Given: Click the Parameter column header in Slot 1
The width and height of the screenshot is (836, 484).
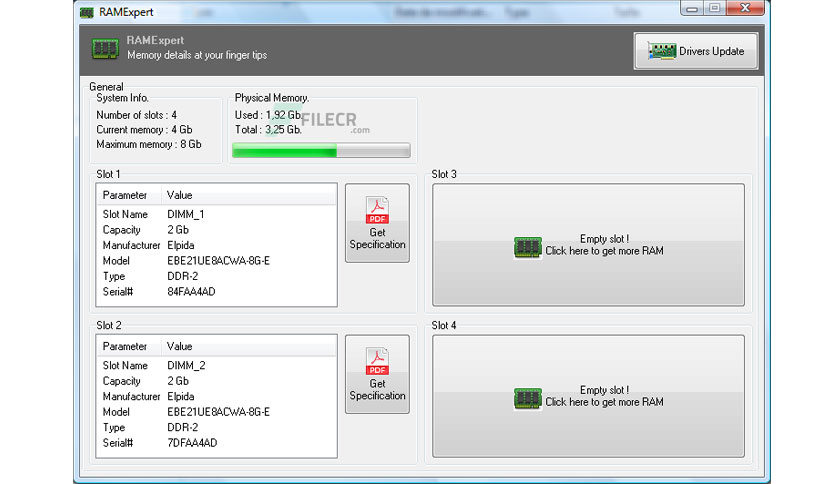Looking at the screenshot, I should (129, 195).
